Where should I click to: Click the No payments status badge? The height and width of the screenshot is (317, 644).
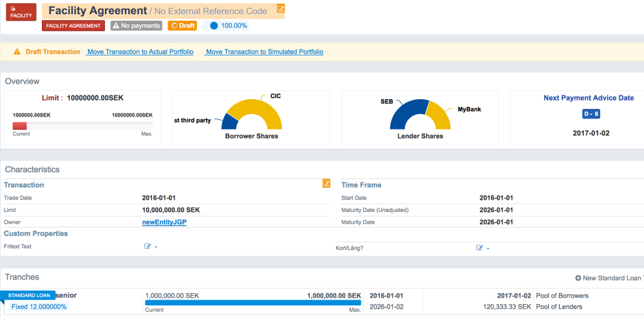[x=137, y=26]
